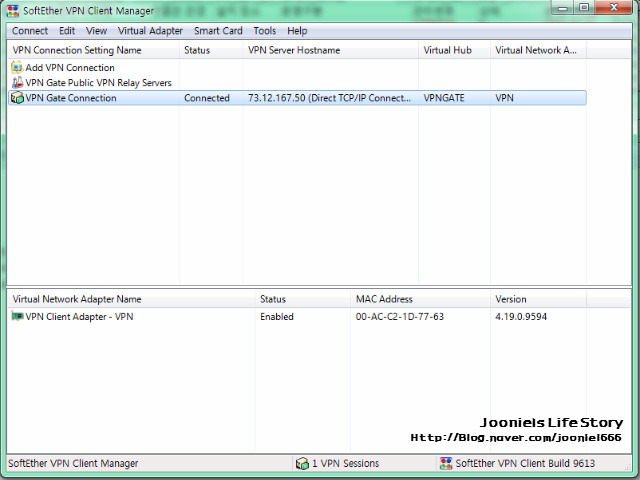Click the Add VPN Connection icon
This screenshot has height=480, width=640.
click(17, 67)
